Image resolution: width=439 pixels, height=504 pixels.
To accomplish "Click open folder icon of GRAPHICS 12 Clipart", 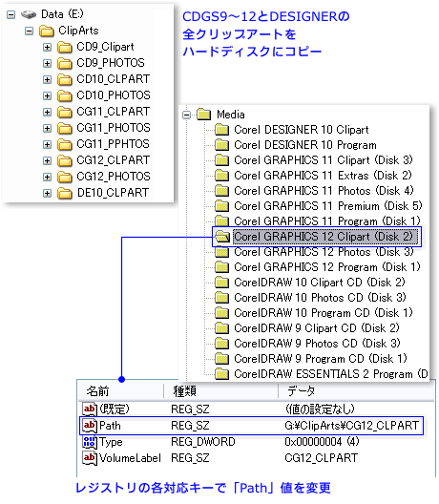I will pos(222,237).
